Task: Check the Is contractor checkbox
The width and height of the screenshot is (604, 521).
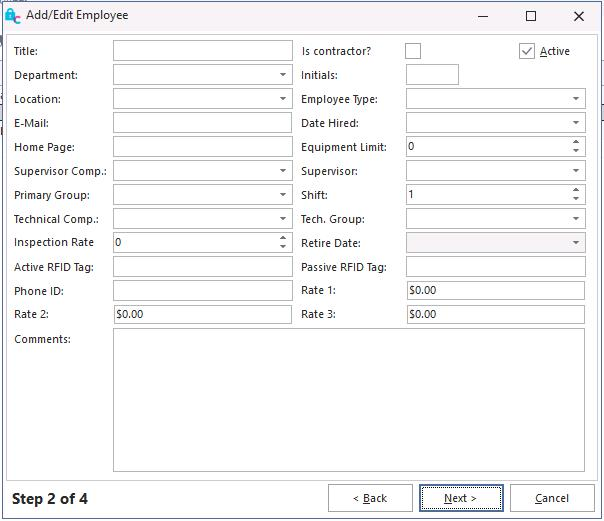Action: [413, 51]
